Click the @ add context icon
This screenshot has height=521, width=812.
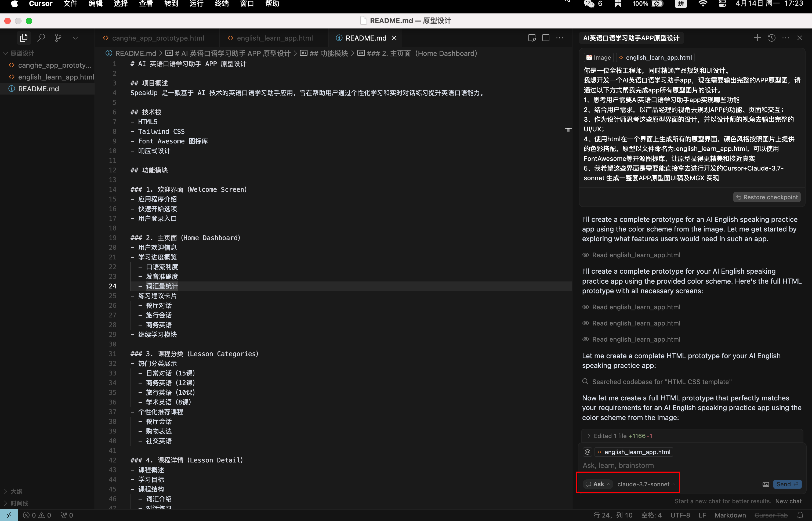588,452
